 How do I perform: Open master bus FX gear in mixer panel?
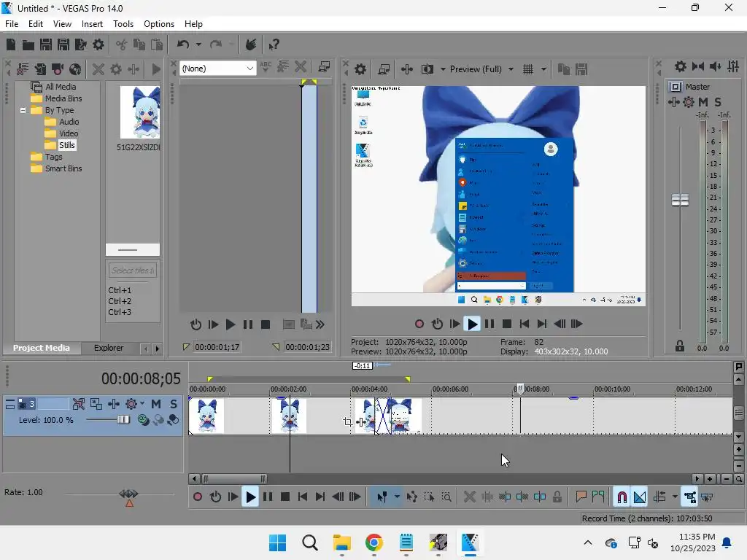(x=689, y=102)
